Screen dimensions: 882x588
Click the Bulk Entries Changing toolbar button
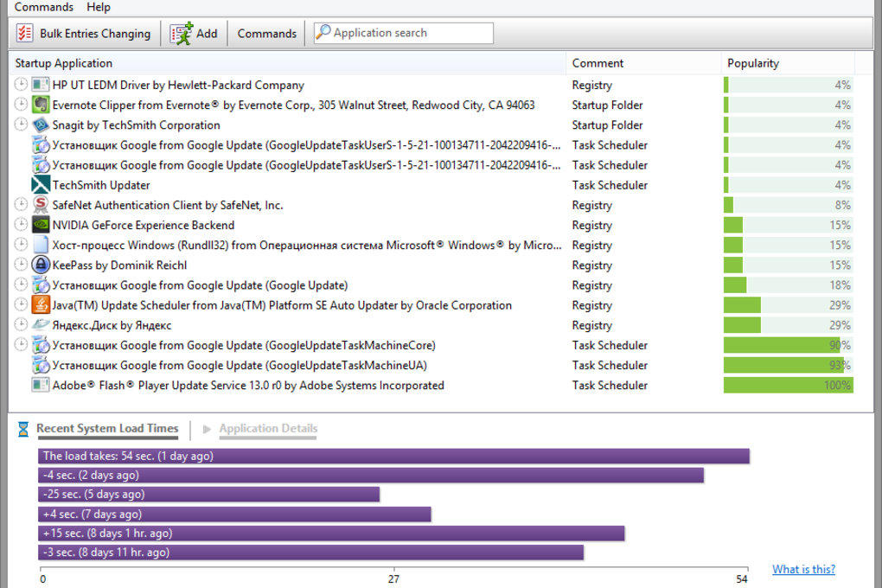(x=84, y=34)
